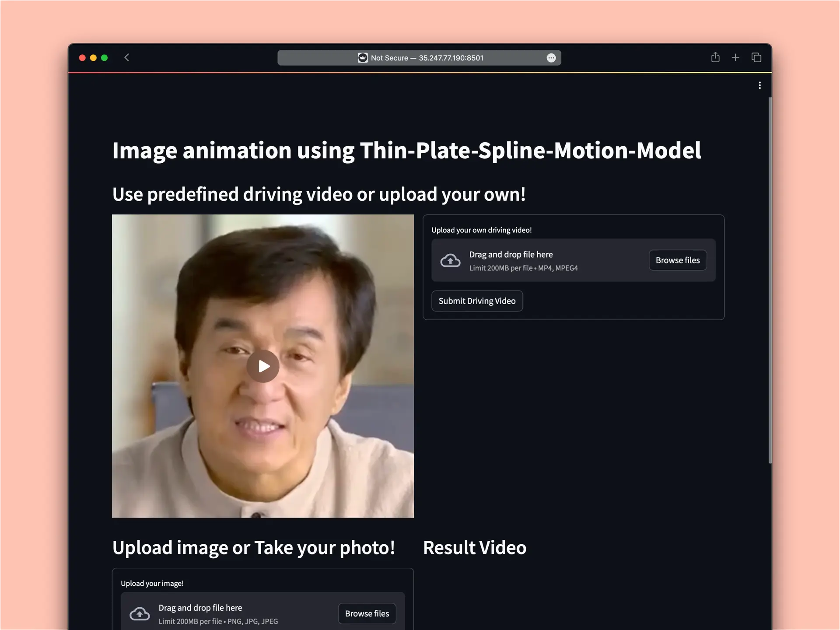Click the privacy shield icon in address bar
Screen dimensions: 840x630
[362, 58]
